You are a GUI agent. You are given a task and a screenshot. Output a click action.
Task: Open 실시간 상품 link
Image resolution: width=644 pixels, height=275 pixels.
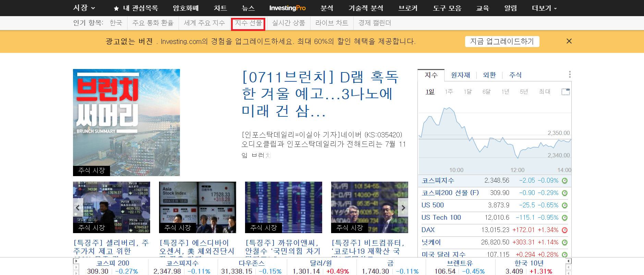coord(289,23)
